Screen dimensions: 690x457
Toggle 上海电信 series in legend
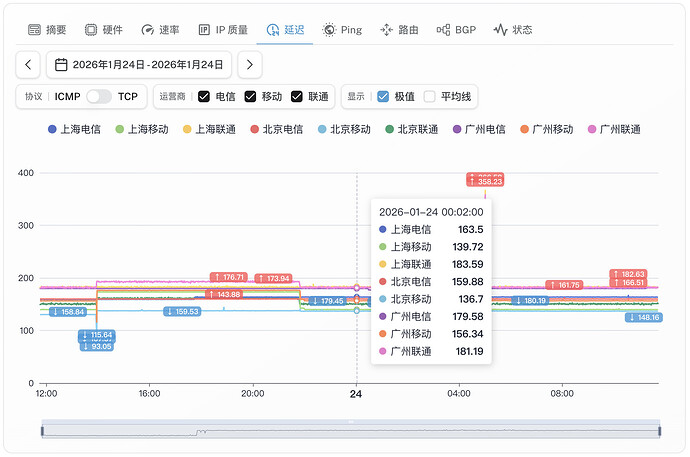pos(74,129)
